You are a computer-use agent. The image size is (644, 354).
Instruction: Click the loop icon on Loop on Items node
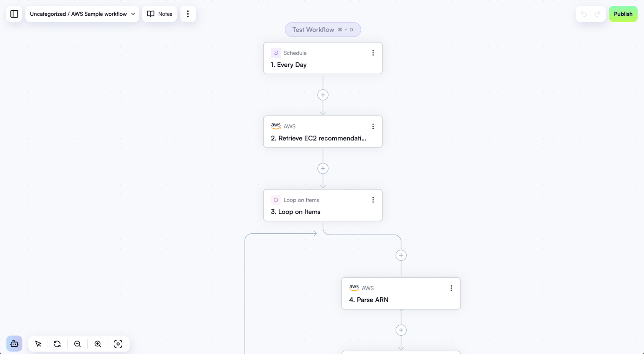[x=276, y=200]
